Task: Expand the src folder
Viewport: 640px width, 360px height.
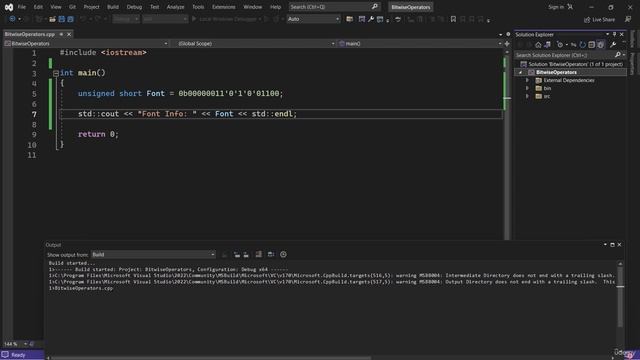Action: point(527,96)
